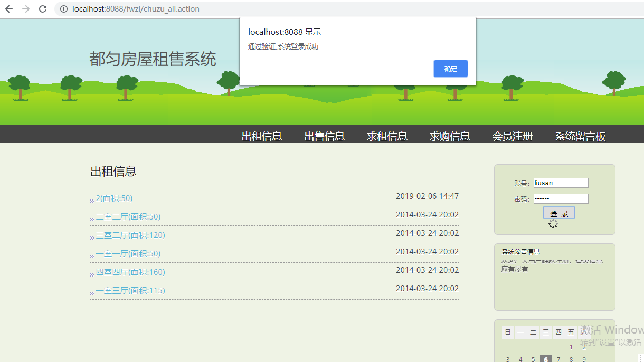The image size is (644, 362).
Task: Click the 都匀房屋租售系统 site title
Action: [x=153, y=59]
